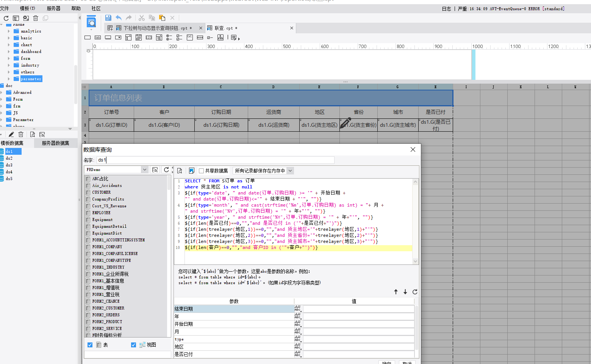
Task: Click SQL editor vertical scrollbar
Action: pos(415,221)
